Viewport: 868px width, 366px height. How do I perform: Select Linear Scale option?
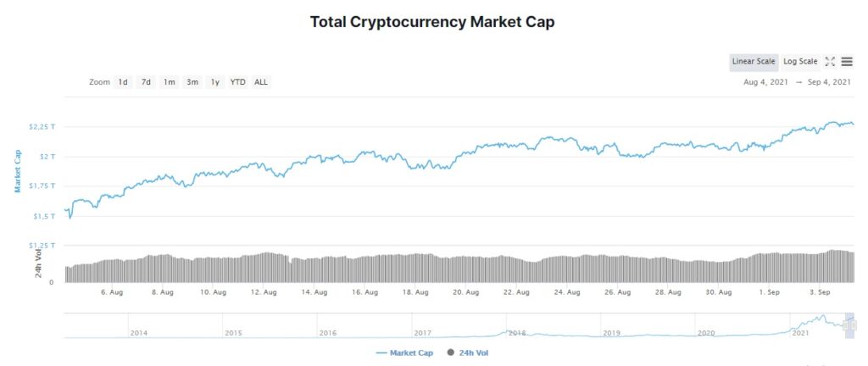tap(754, 62)
